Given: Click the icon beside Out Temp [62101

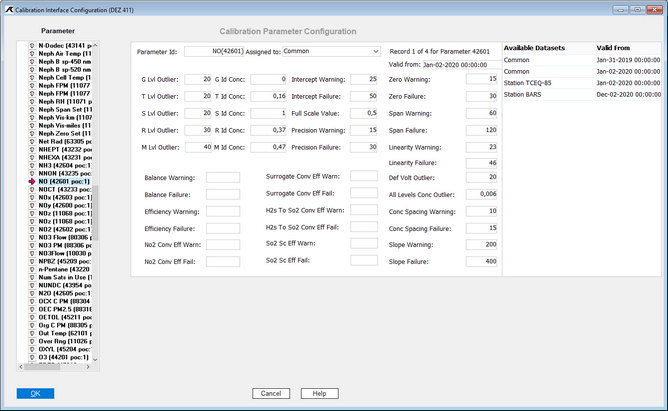Looking at the screenshot, I should (x=32, y=333).
